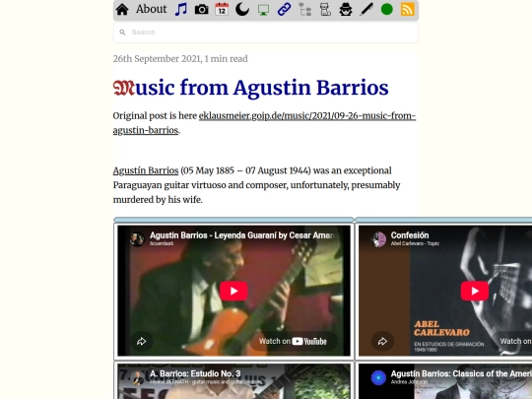Open the About page

coord(152,9)
